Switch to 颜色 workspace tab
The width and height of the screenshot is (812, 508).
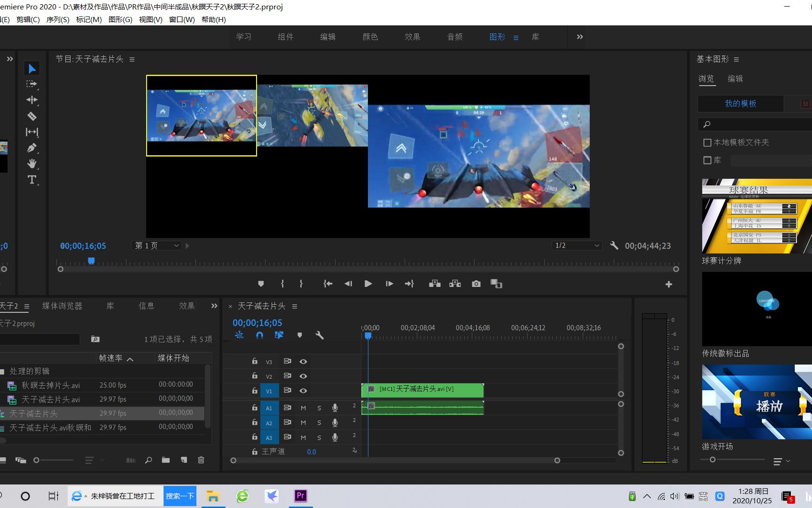(370, 37)
